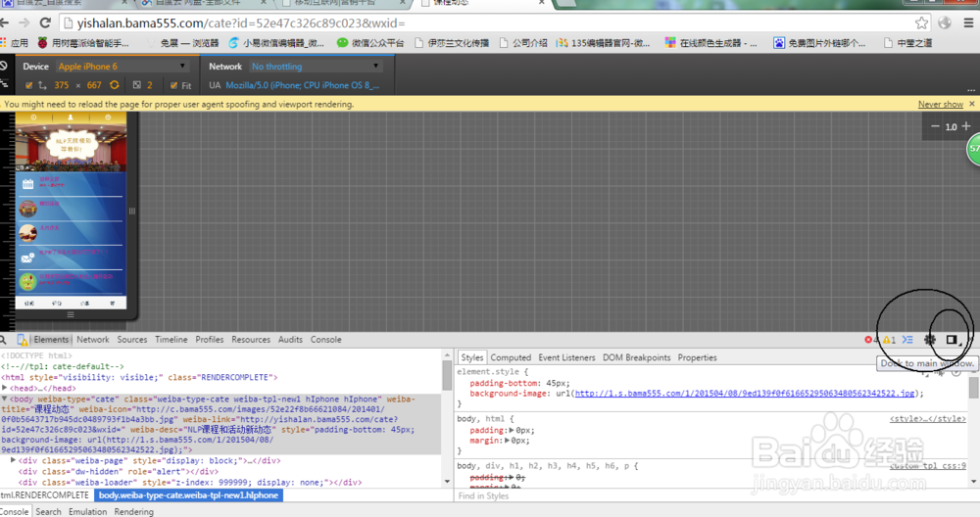Open the Audits panel tab
The height and width of the screenshot is (517, 980).
pos(290,340)
